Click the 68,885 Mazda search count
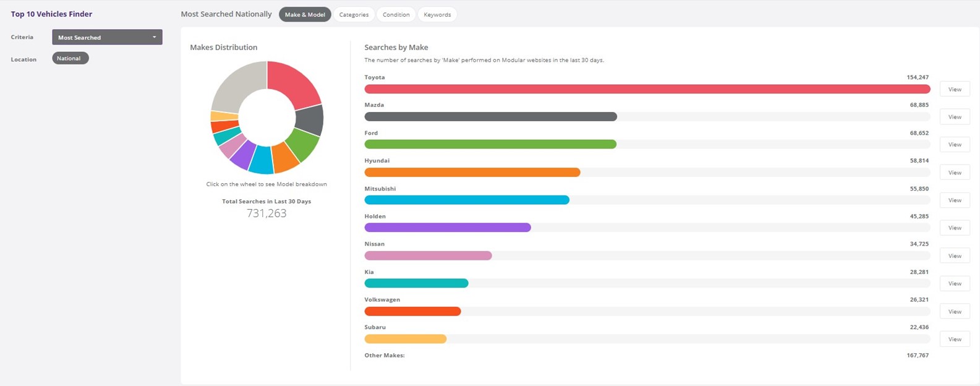The image size is (980, 386). [919, 105]
